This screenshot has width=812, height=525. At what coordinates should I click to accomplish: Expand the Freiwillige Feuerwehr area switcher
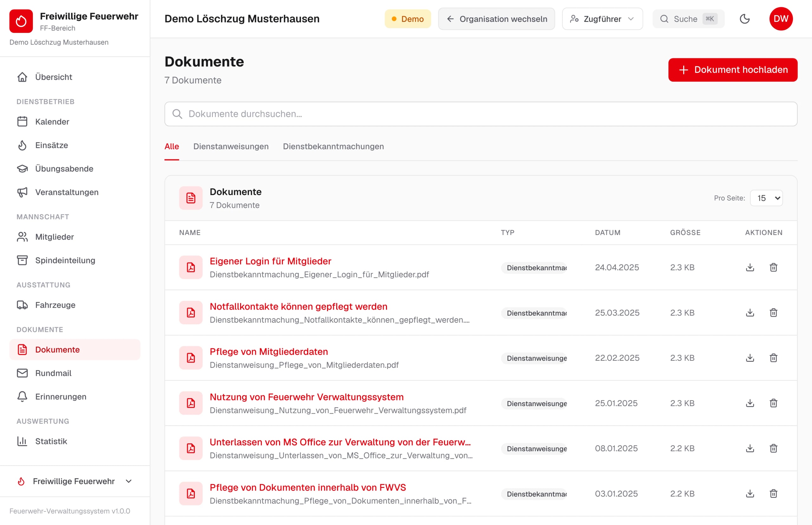point(75,481)
